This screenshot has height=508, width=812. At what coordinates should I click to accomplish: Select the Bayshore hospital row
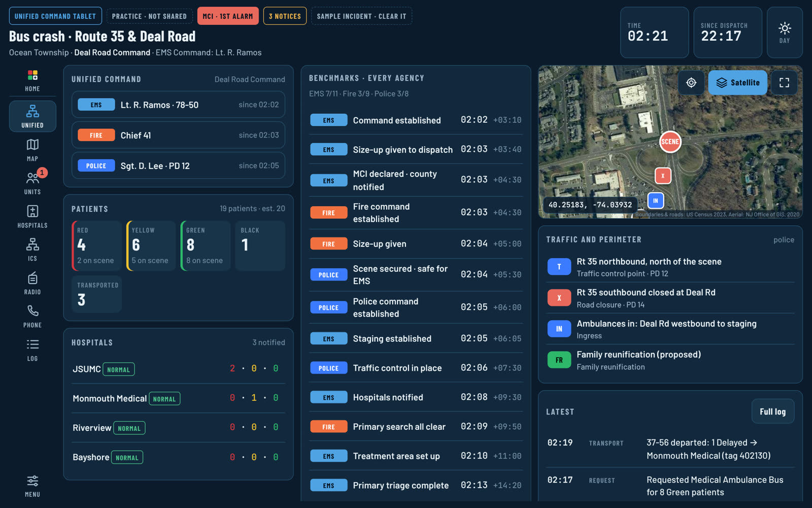[x=178, y=457]
